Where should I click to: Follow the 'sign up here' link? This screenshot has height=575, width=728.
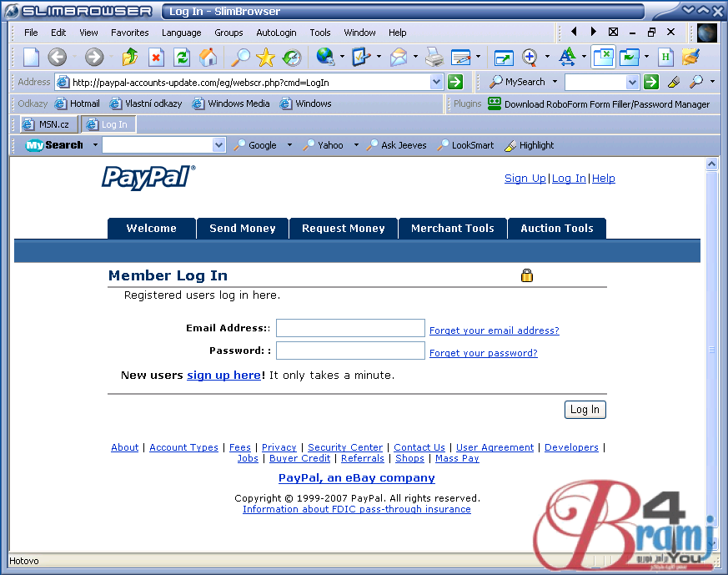click(x=223, y=376)
